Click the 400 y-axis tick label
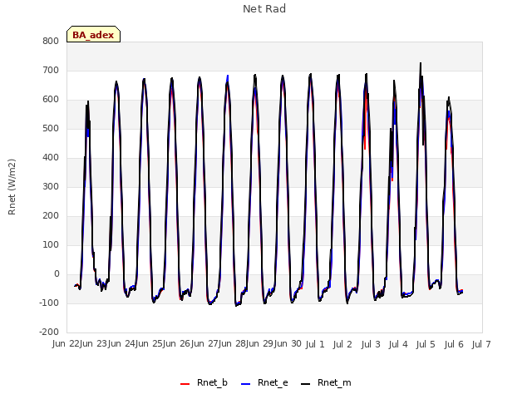 [x=51, y=157]
